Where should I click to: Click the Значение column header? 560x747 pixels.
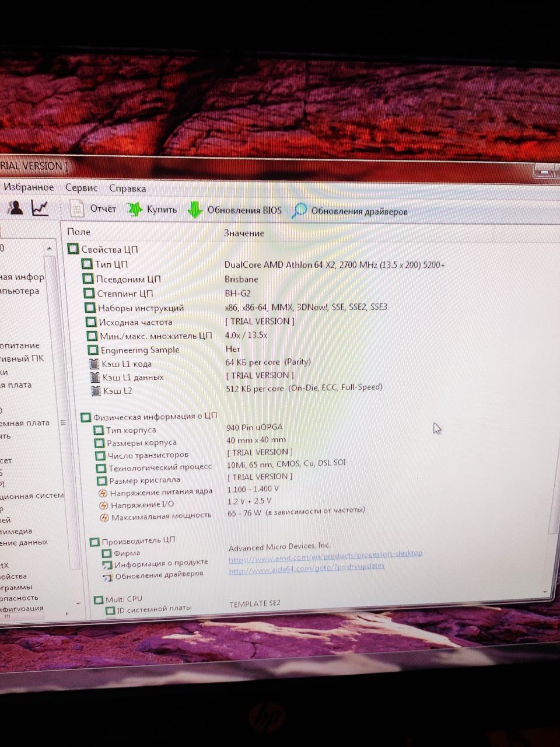(x=244, y=233)
